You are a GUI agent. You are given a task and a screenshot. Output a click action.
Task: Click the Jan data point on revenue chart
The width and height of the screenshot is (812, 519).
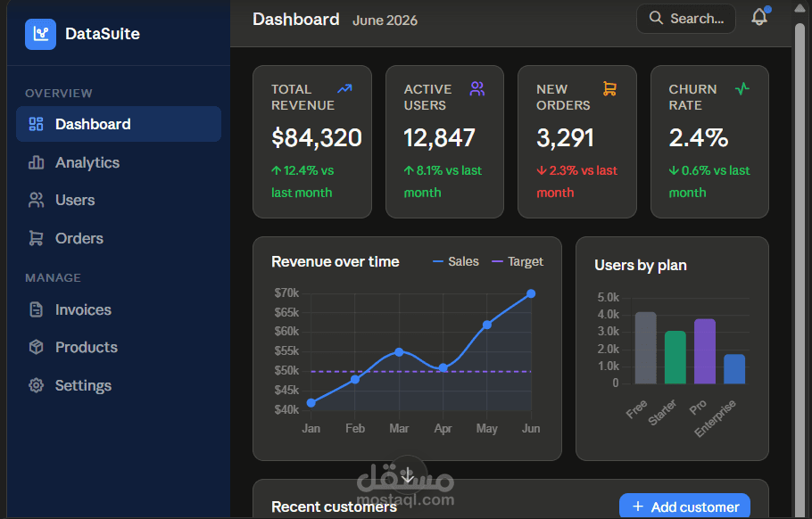[x=311, y=402]
